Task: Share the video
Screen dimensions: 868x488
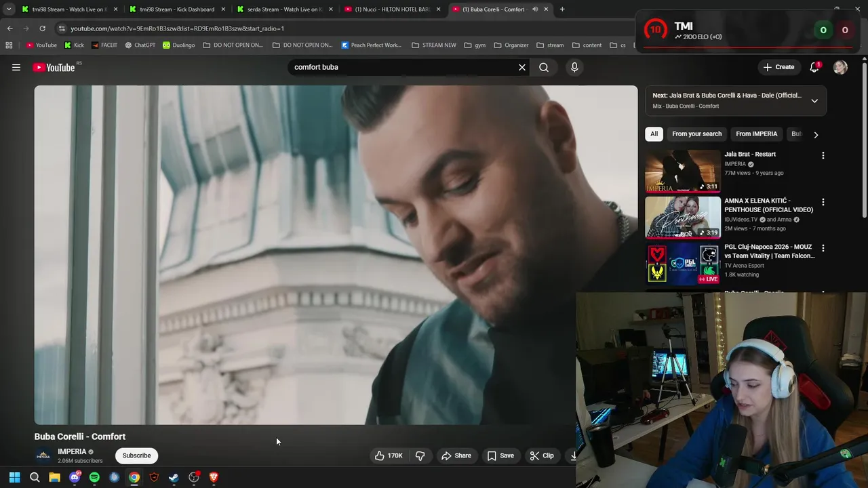Action: pos(456,455)
